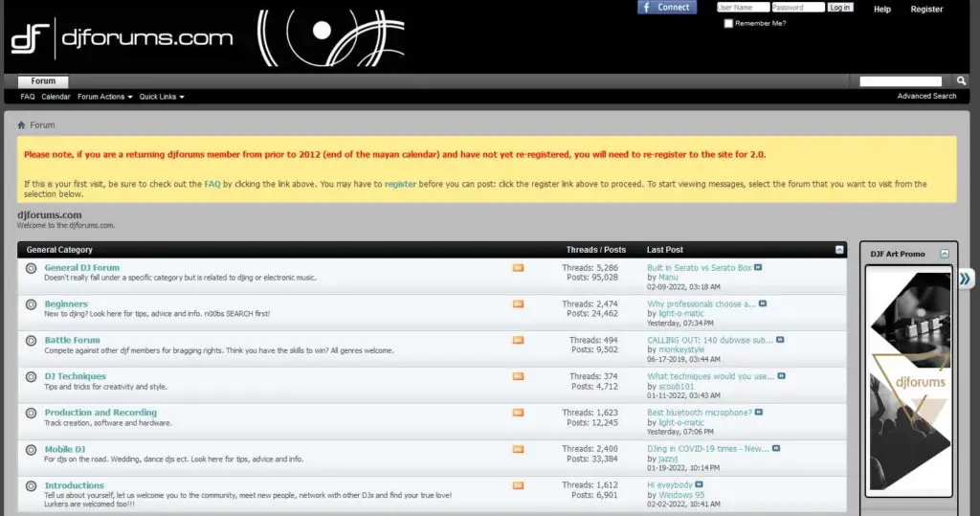Open RSS feed for Battle Forum
The height and width of the screenshot is (516, 980).
point(518,340)
